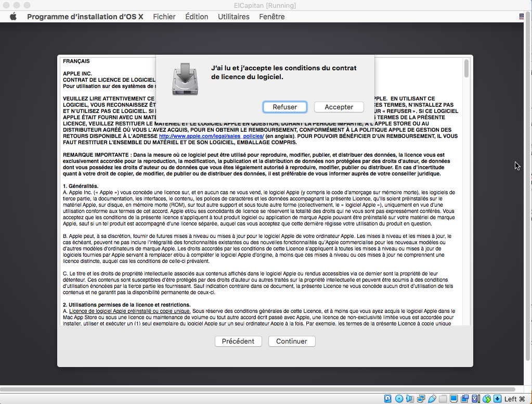
Task: Click the CPU virtualization status icon
Action: (x=476, y=399)
